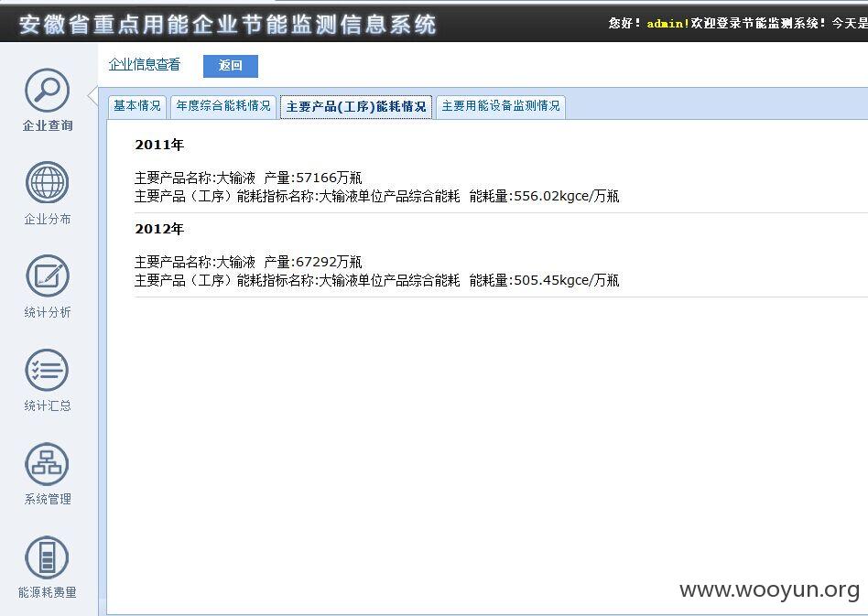Click the 2012年 heading

click(159, 229)
